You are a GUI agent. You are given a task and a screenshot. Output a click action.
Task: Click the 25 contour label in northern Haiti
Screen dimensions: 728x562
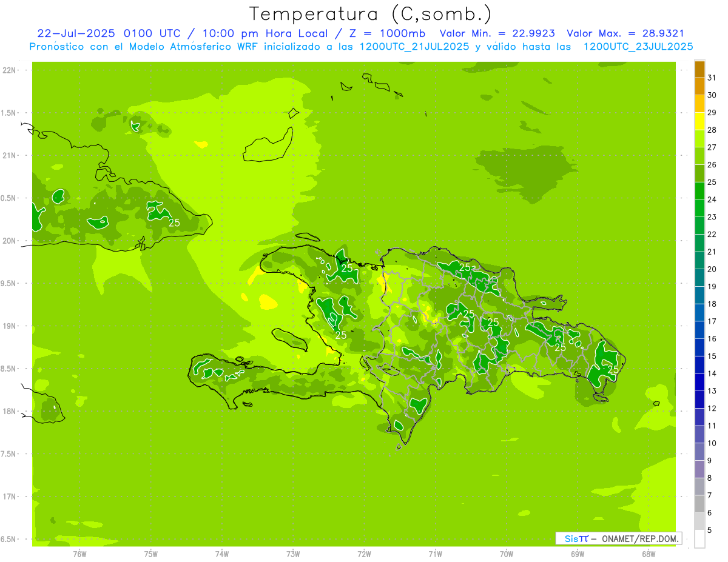(347, 268)
